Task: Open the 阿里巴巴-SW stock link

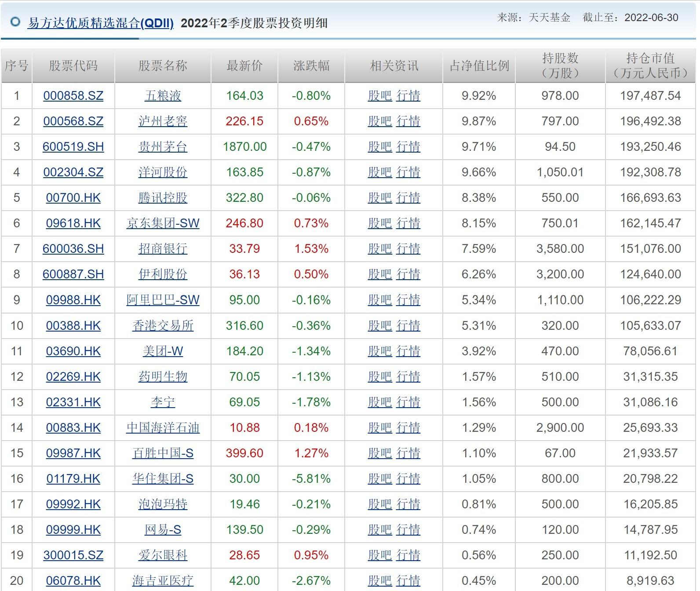Action: [x=163, y=300]
